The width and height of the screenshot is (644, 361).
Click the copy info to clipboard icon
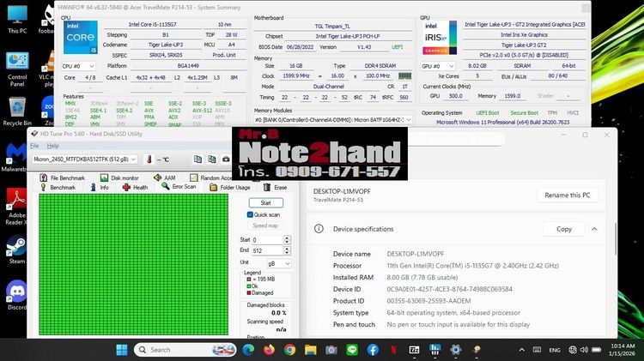pos(198,159)
